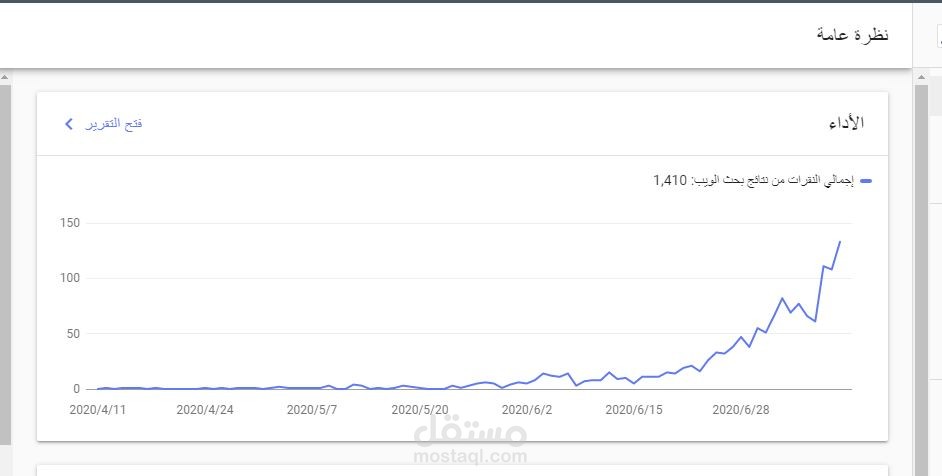Click the up arrow of the left scrollbar
This screenshot has height=476, width=942.
tap(5, 77)
